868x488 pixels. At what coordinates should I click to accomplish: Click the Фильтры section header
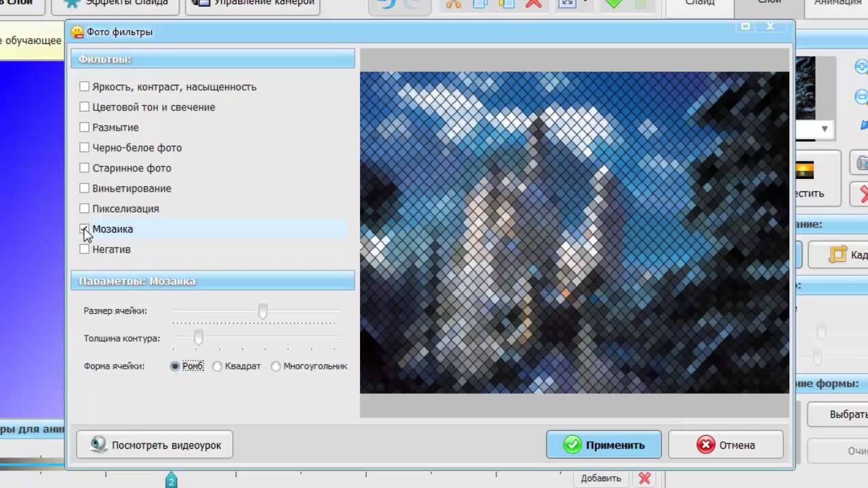(x=213, y=59)
